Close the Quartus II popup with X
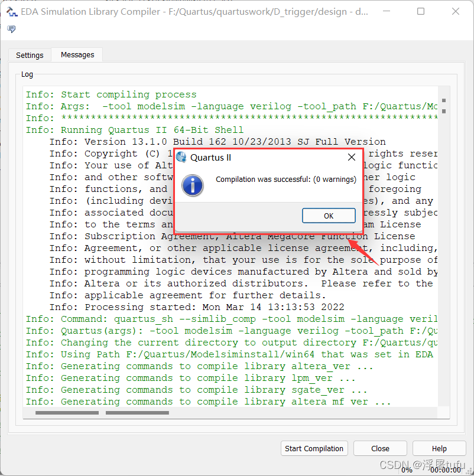474x476 pixels. (352, 157)
